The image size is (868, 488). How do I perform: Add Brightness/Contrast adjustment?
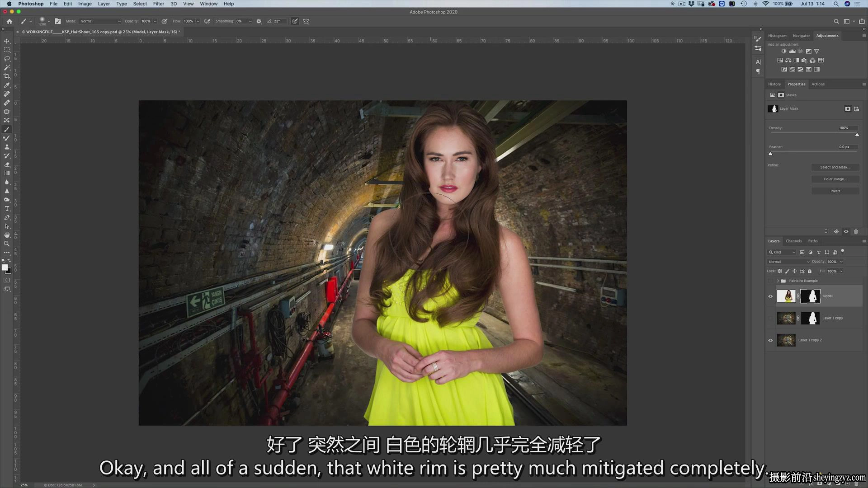click(x=784, y=51)
